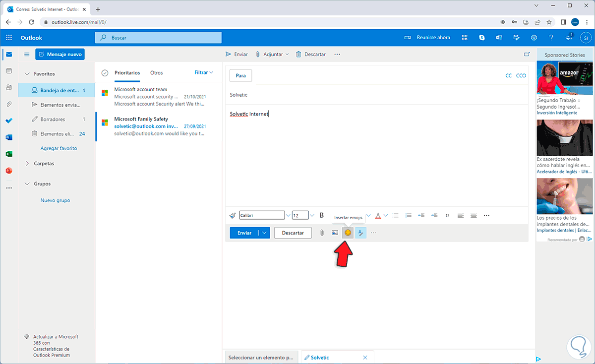This screenshot has height=364, width=595.
Task: Open Microsoft Family Safety email
Action: [159, 126]
